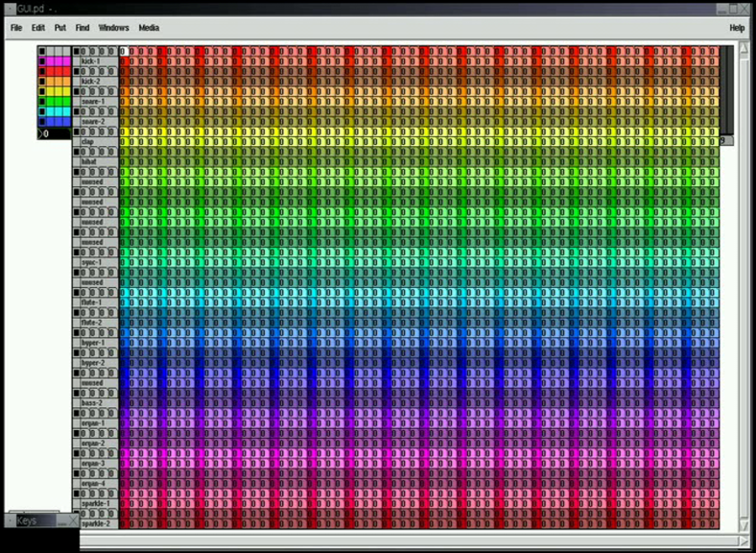Screen dimensions: 756x553
Task: Open the File menu
Action: pyautogui.click(x=16, y=28)
